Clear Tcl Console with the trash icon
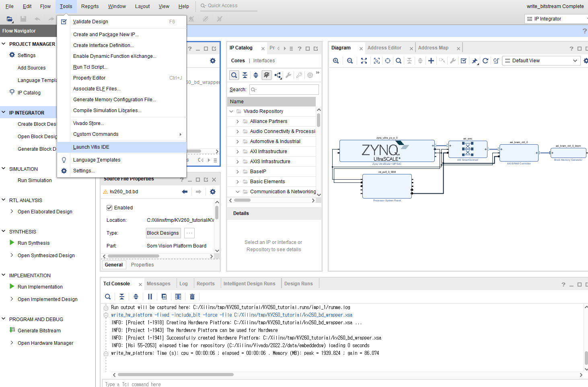This screenshot has width=588, height=387. click(x=192, y=297)
